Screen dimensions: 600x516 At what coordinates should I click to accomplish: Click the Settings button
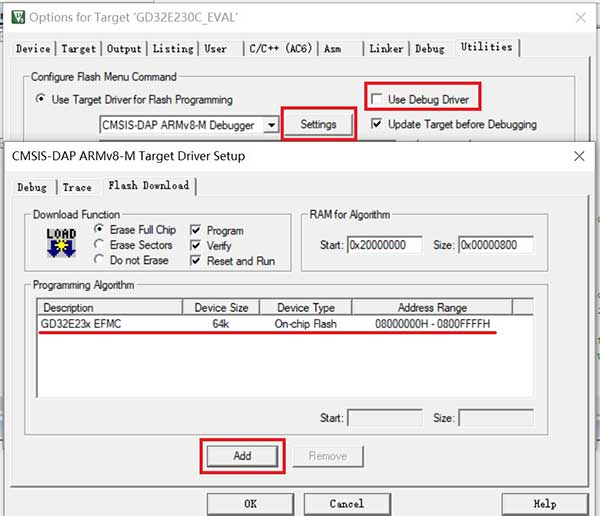click(318, 124)
